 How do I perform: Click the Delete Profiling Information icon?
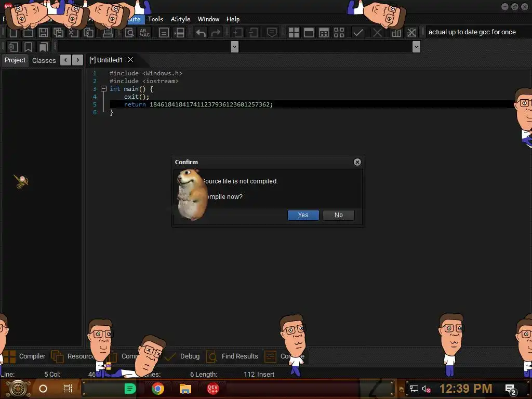[x=411, y=33]
